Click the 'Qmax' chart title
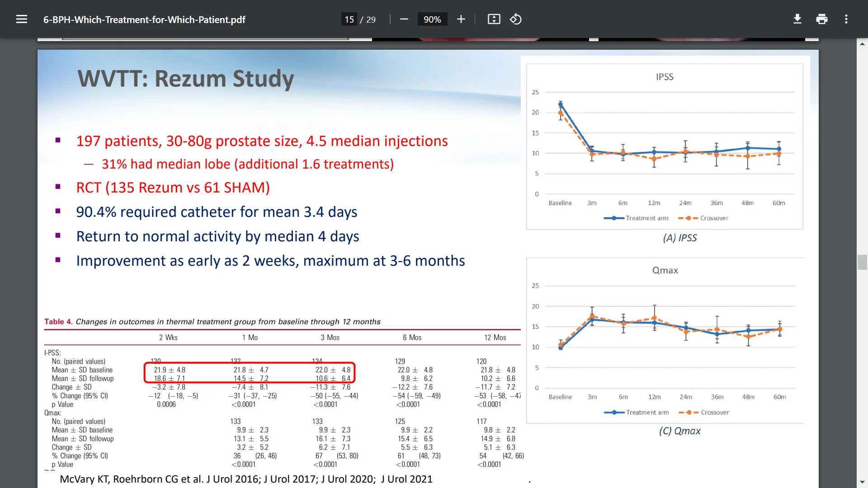 [x=665, y=270]
